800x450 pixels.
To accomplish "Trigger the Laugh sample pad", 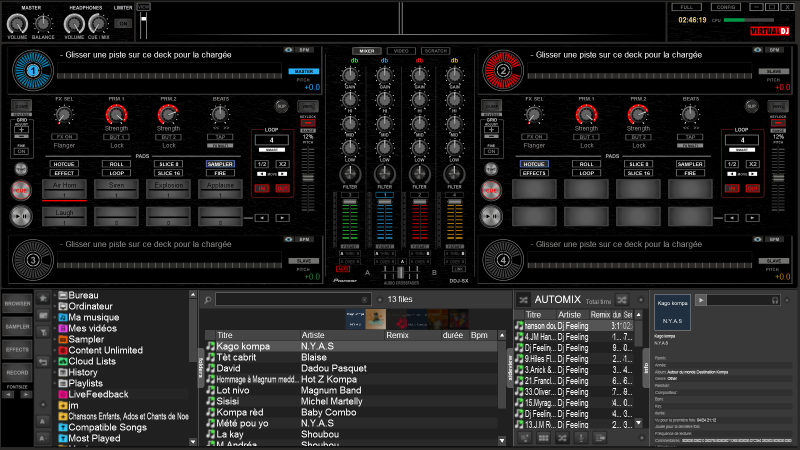I will pyautogui.click(x=64, y=216).
